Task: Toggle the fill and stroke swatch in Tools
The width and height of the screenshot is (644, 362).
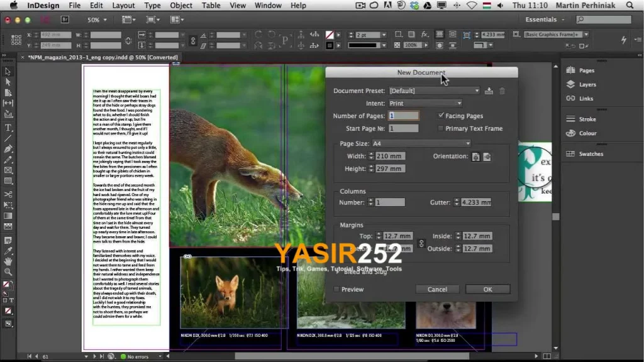Action: [7, 285]
